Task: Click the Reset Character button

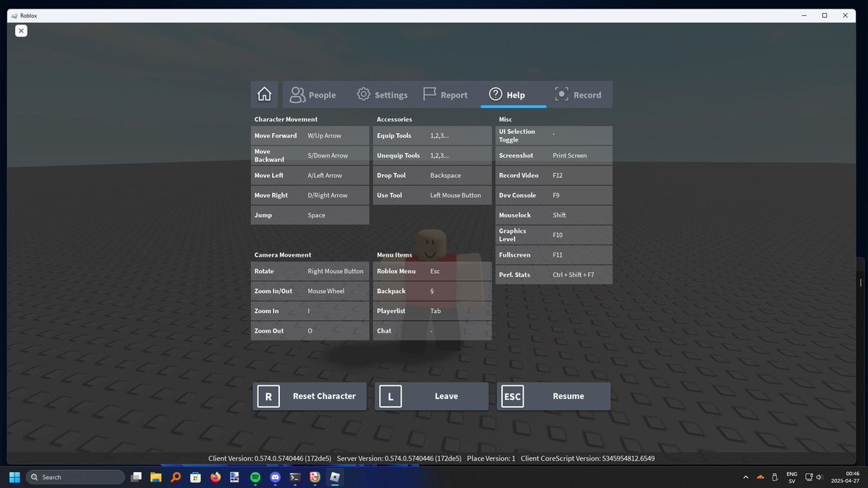Action: tap(310, 396)
